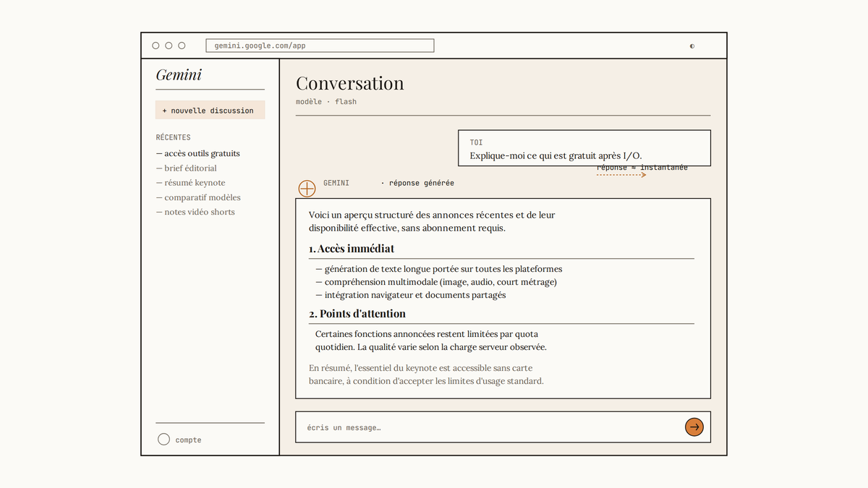Image resolution: width=868 pixels, height=488 pixels.
Task: Select the user message 'Explique-moi ce qui est gratuit'
Action: [556, 155]
